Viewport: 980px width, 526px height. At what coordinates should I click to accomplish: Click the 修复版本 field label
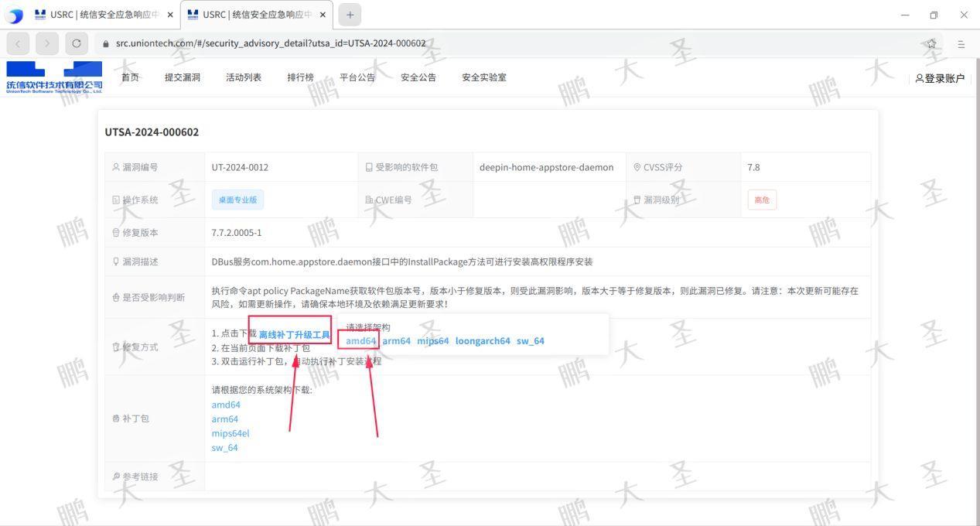(135, 232)
